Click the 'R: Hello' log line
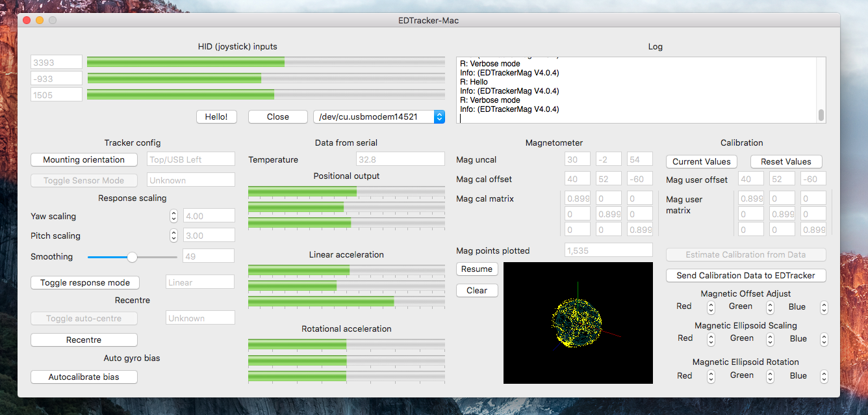The width and height of the screenshot is (868, 415). (x=474, y=82)
